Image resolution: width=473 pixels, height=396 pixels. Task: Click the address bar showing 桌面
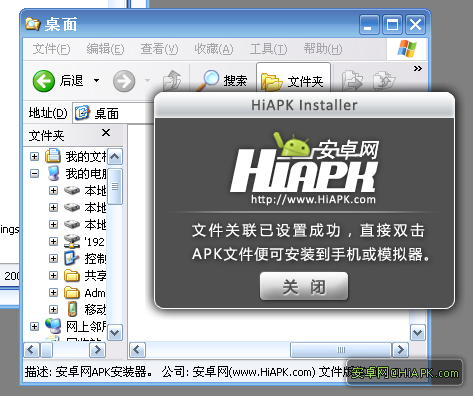pyautogui.click(x=113, y=113)
